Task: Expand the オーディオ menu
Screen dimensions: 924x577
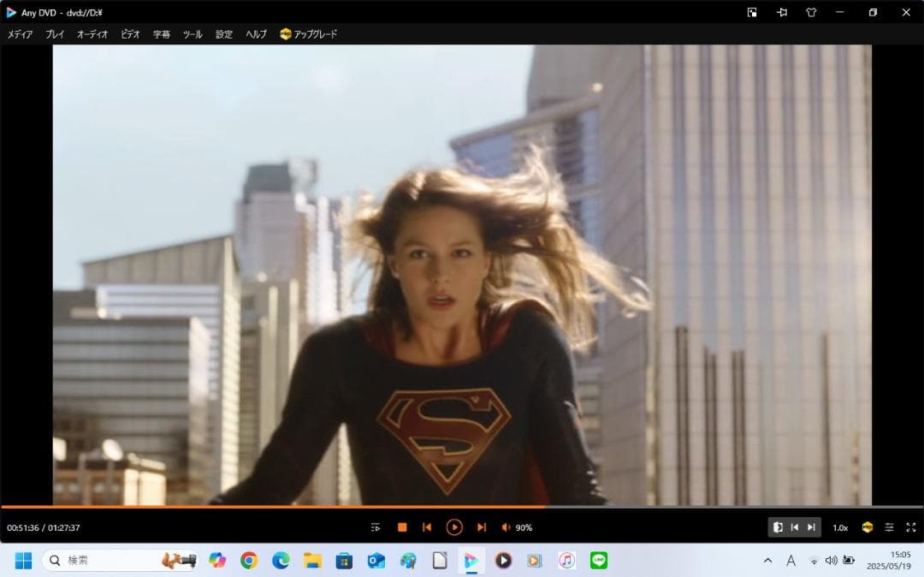Action: click(92, 34)
